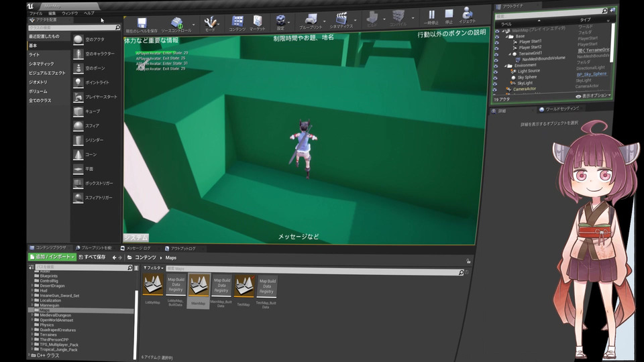Expand the C++ クラス tree node
This screenshot has width=644, height=362.
click(x=29, y=355)
